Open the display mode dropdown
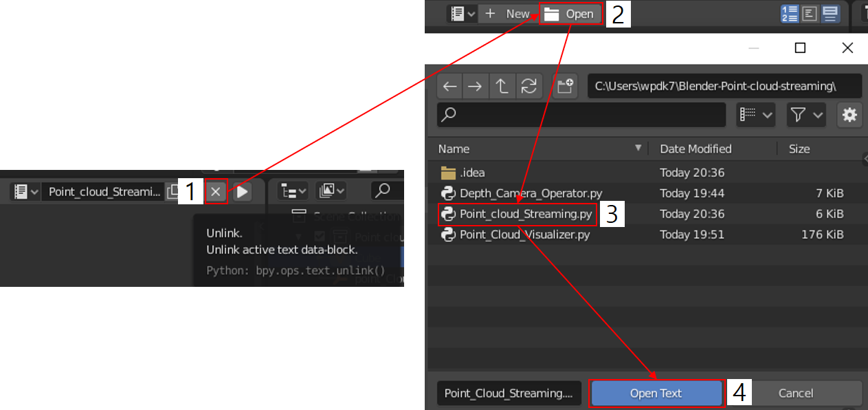868x410 pixels. [x=756, y=115]
